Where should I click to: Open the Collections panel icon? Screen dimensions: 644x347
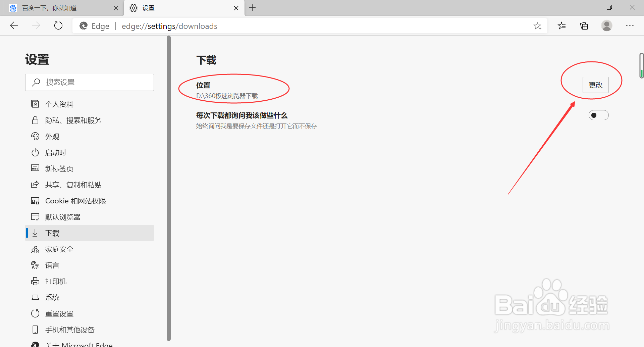coord(584,26)
